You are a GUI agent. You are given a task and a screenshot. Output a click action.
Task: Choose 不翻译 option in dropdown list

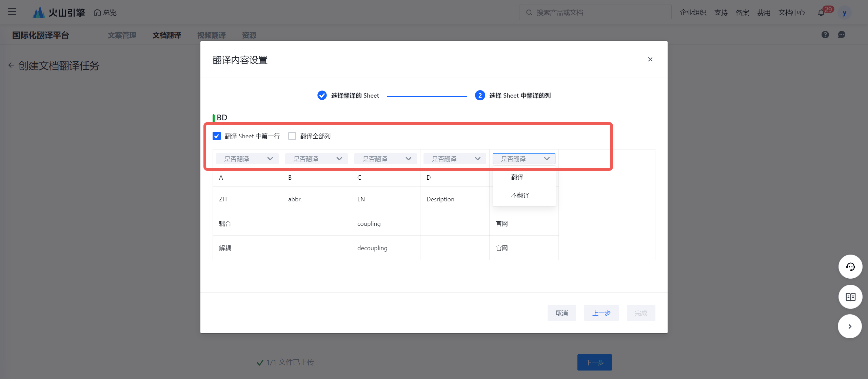[x=520, y=196]
